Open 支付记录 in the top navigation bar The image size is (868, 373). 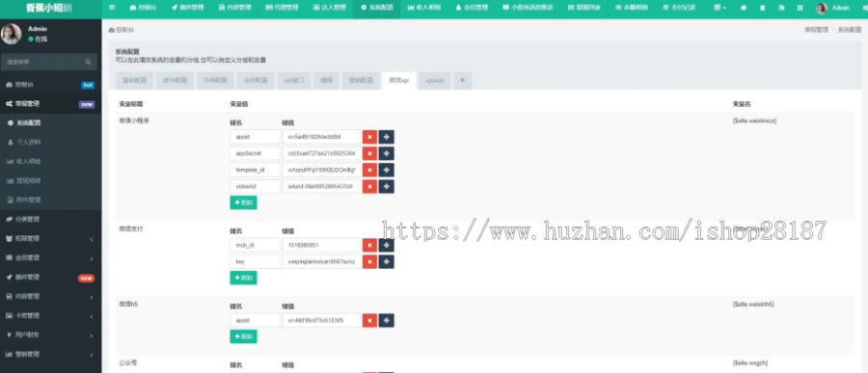pyautogui.click(x=679, y=9)
